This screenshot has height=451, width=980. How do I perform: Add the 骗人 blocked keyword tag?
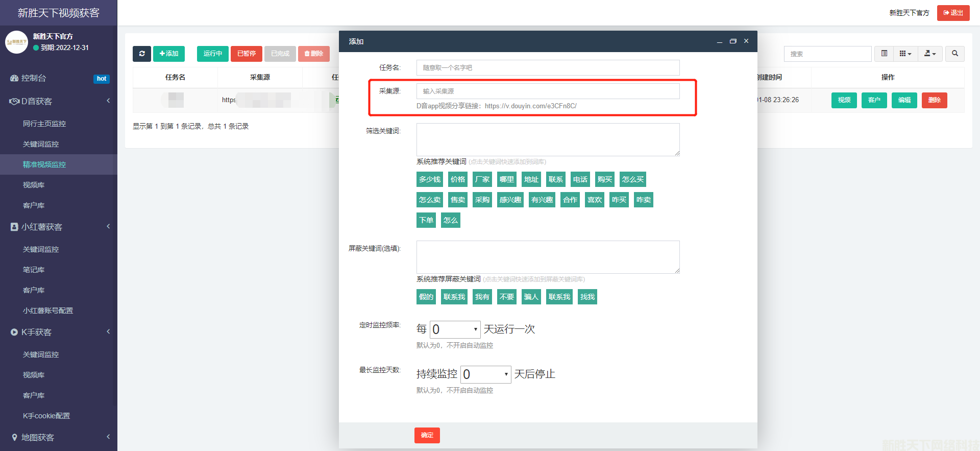click(531, 297)
